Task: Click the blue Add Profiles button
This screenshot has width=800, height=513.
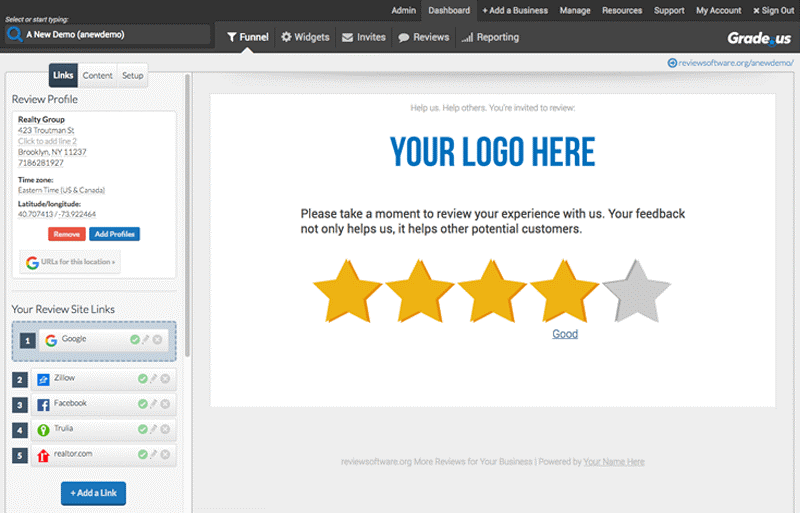Action: click(x=114, y=234)
